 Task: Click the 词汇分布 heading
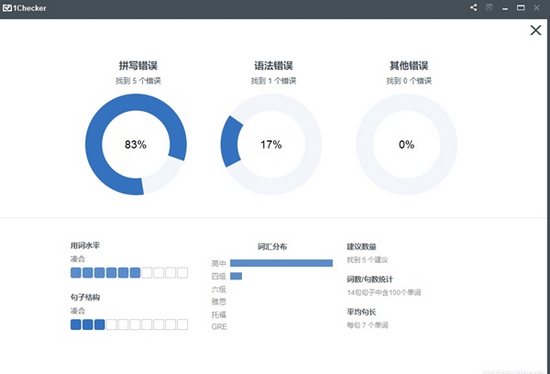(273, 247)
